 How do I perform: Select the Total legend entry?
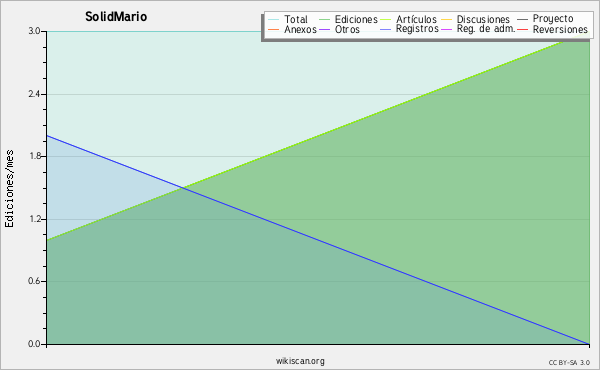click(x=288, y=19)
